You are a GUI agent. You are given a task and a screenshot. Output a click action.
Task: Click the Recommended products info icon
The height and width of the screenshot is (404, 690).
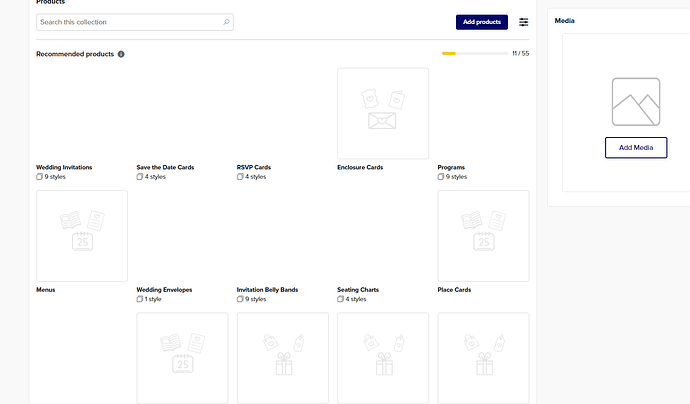[x=121, y=54]
